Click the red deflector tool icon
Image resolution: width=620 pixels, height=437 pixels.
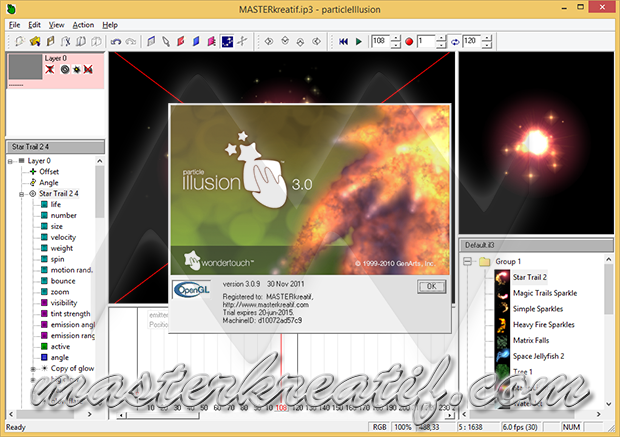pyautogui.click(x=181, y=41)
